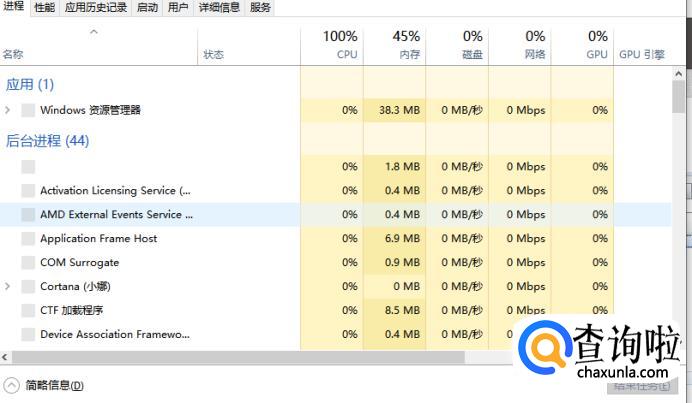Select the Device Association Framework row

(335, 335)
